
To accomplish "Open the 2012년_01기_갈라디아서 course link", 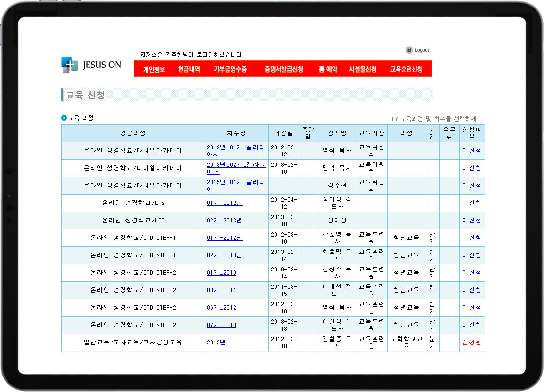I will 235,150.
